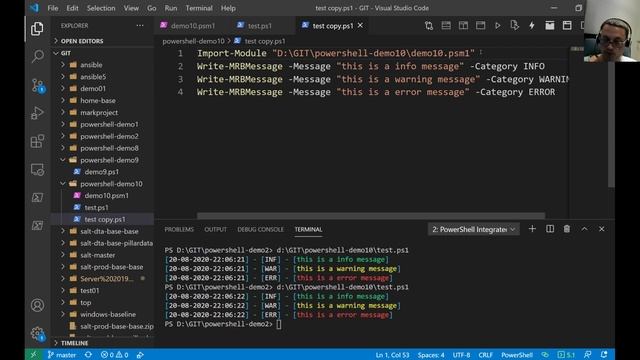Open the Accounts icon in activity bar

[37, 305]
